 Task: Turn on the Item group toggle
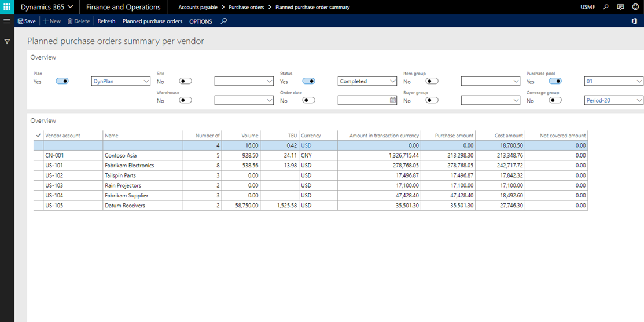click(x=432, y=81)
